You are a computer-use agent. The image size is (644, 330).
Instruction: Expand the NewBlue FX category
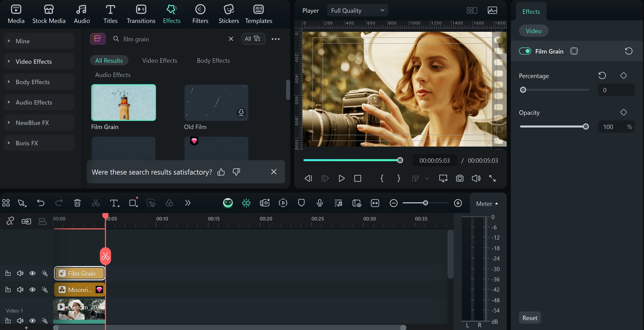(39, 123)
